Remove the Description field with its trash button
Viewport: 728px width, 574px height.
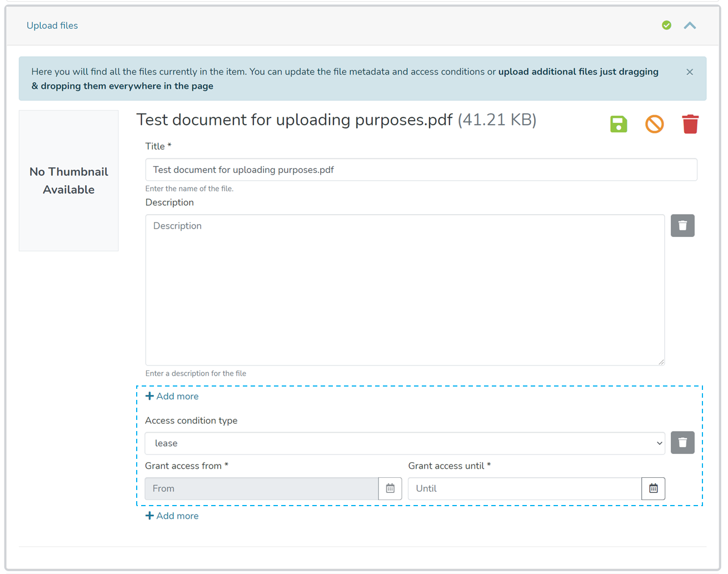pos(682,226)
